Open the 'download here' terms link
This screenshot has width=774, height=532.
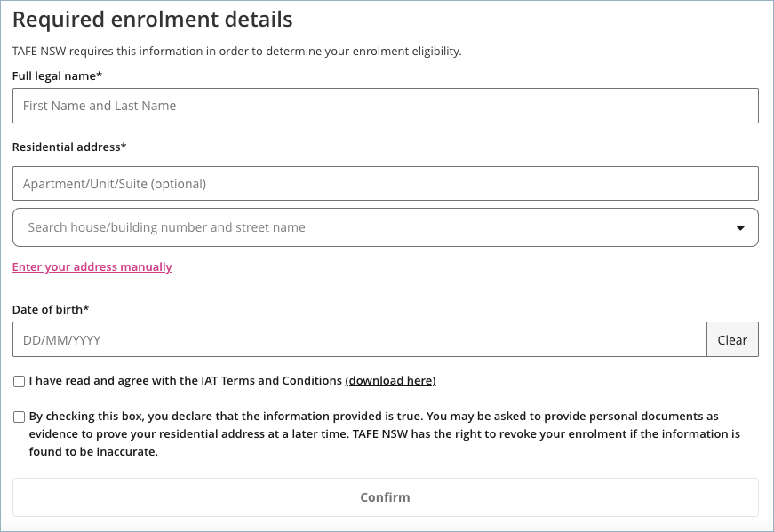click(x=390, y=380)
